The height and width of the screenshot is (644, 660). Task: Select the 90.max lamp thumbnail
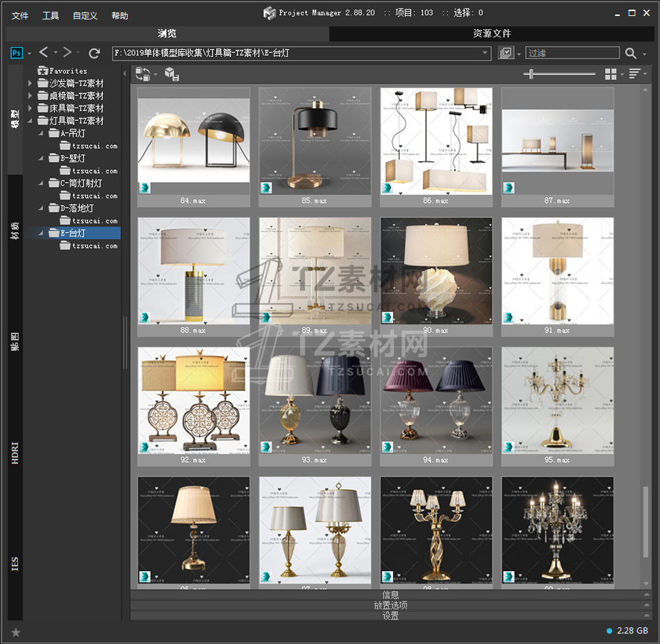click(x=436, y=271)
